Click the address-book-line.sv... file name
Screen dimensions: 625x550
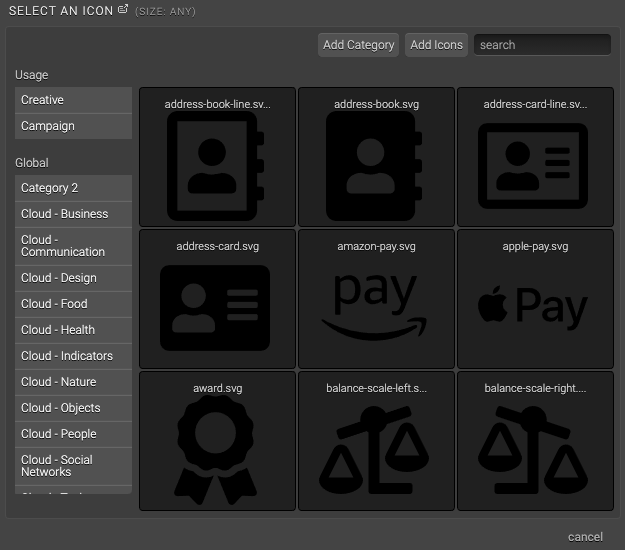217,104
